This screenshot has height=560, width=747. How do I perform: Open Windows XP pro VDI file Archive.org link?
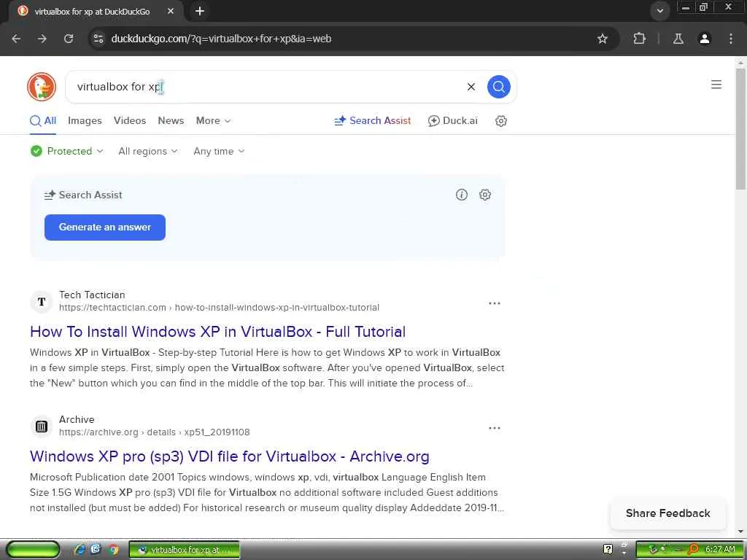tap(230, 456)
